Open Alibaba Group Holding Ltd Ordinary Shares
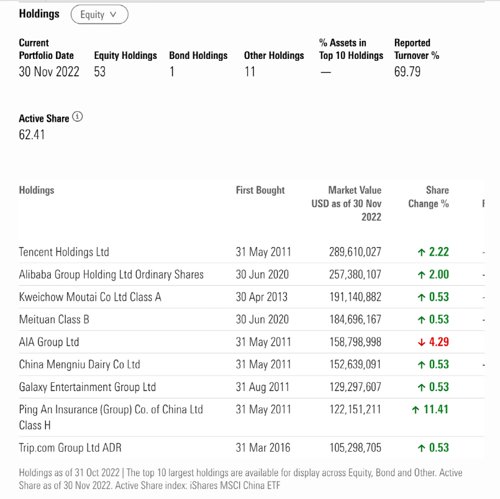This screenshot has height=499, width=500. click(111, 275)
